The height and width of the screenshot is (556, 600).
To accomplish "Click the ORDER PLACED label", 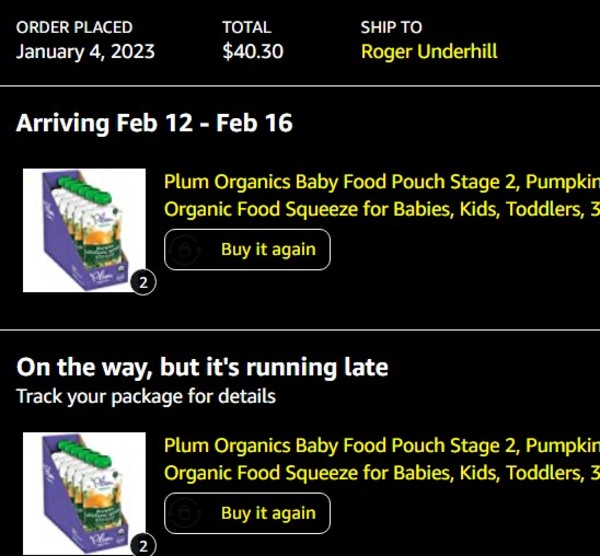I will (x=74, y=27).
